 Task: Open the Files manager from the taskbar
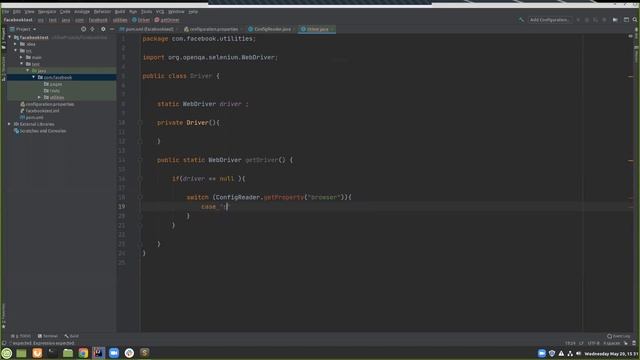point(68,353)
